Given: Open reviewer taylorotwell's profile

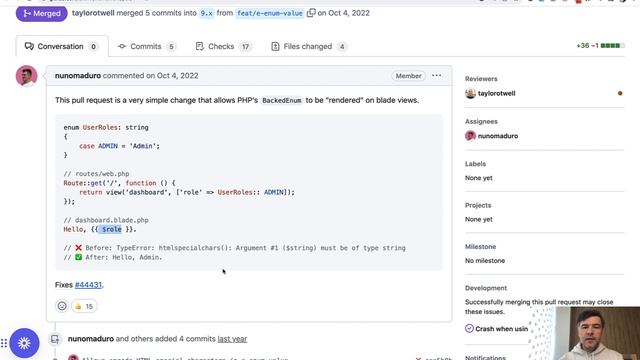Looking at the screenshot, I should [x=496, y=93].
